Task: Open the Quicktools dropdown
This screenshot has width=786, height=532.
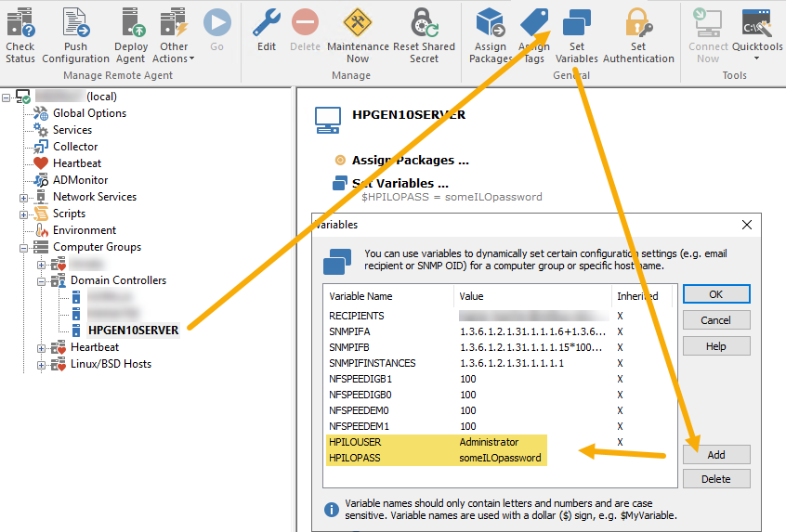Action: coord(757,35)
